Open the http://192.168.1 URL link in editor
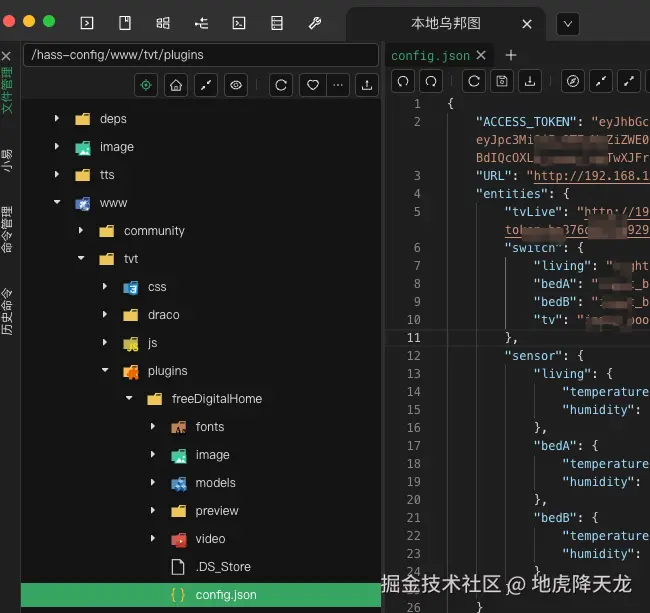Screen dimensions: 650x613 pyautogui.click(x=592, y=176)
